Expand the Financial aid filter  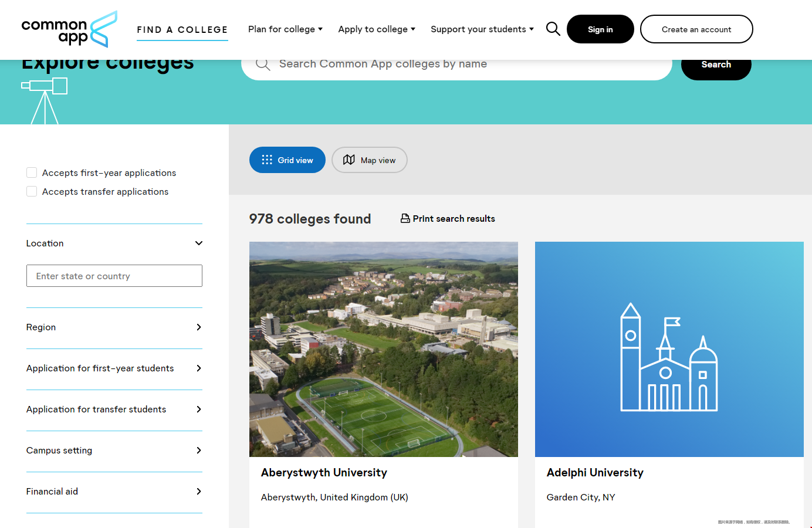coord(114,492)
